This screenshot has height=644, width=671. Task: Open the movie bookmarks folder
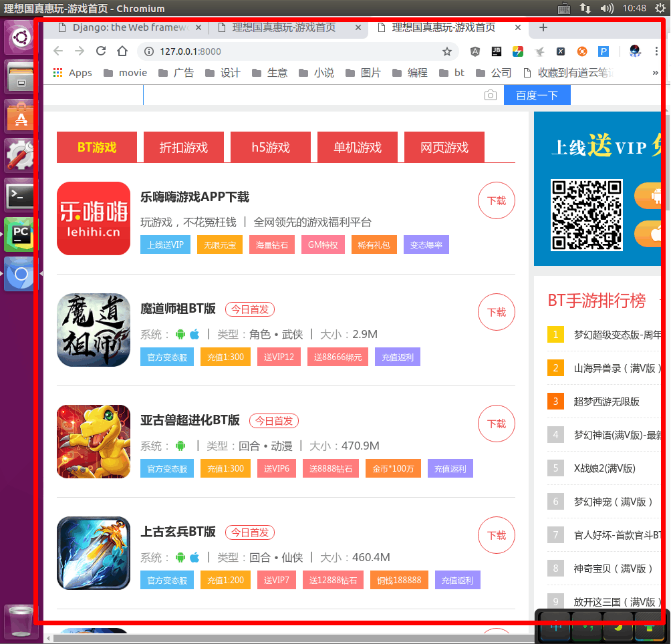pyautogui.click(x=126, y=73)
